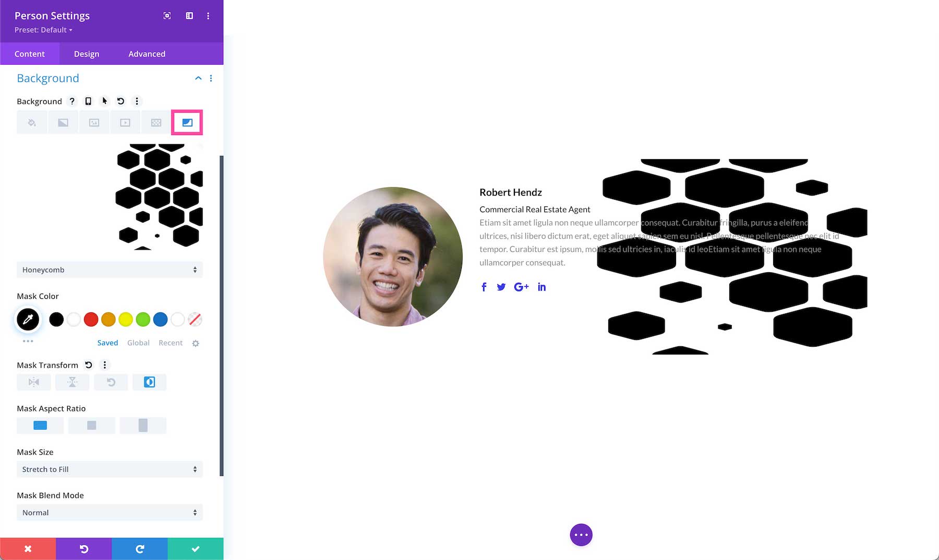Select square mask aspect ratio

click(x=92, y=425)
